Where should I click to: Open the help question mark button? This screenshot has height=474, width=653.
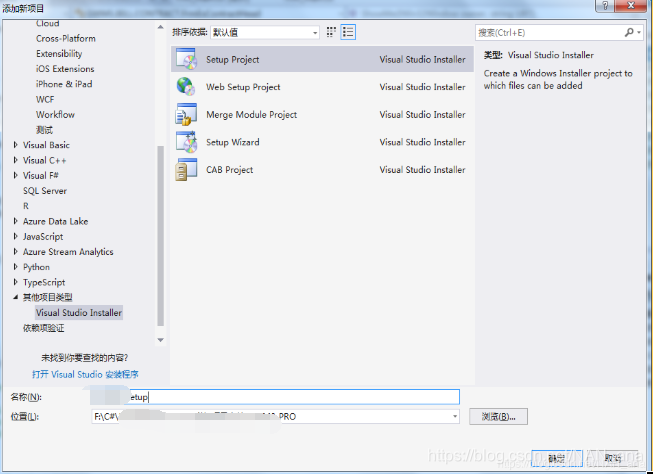point(605,5)
